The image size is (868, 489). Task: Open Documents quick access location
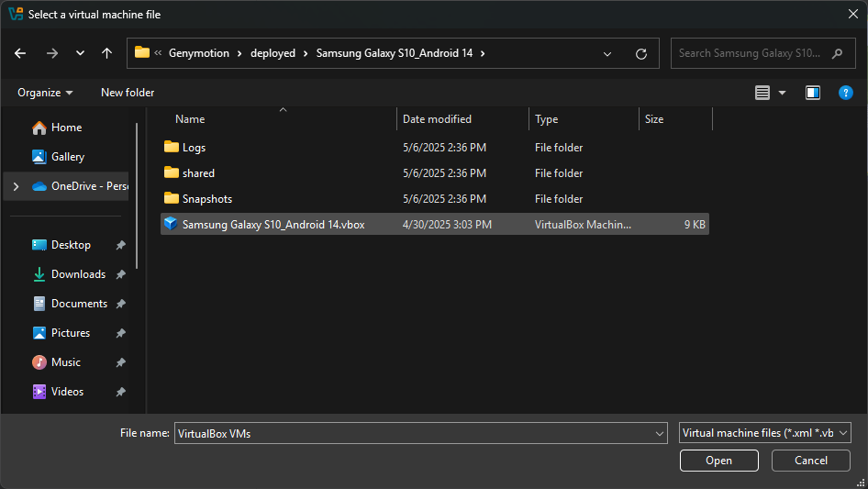pyautogui.click(x=79, y=304)
